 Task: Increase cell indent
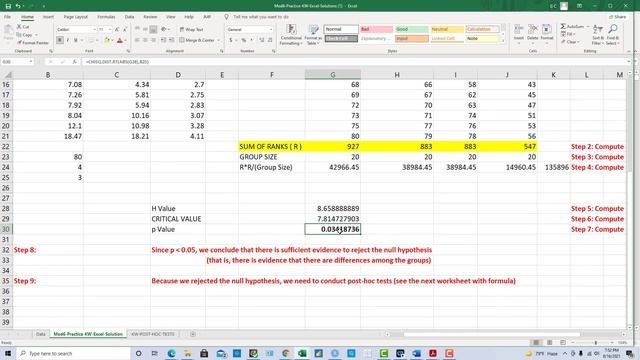pyautogui.click(x=171, y=40)
